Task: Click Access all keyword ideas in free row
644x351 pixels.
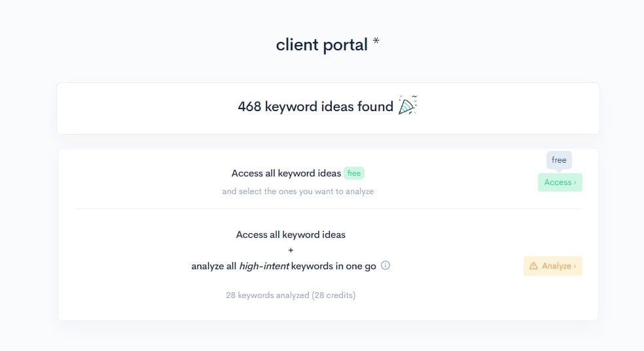Action: tap(286, 173)
